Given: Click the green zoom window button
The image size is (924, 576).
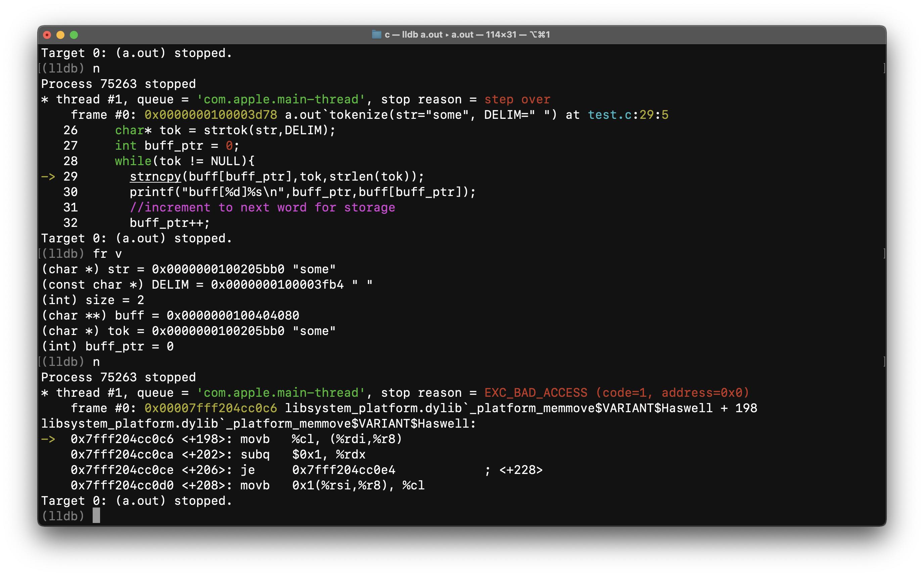Looking at the screenshot, I should coord(74,35).
